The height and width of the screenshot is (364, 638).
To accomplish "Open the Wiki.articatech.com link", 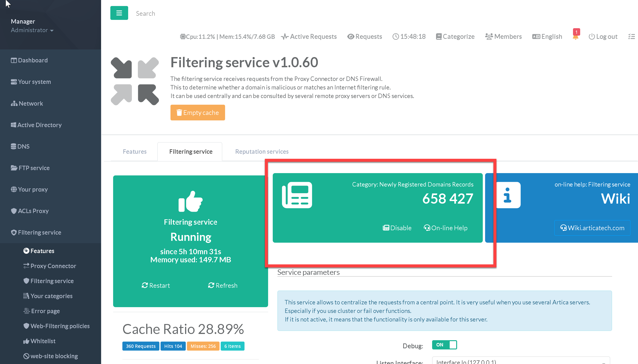I will coord(592,228).
